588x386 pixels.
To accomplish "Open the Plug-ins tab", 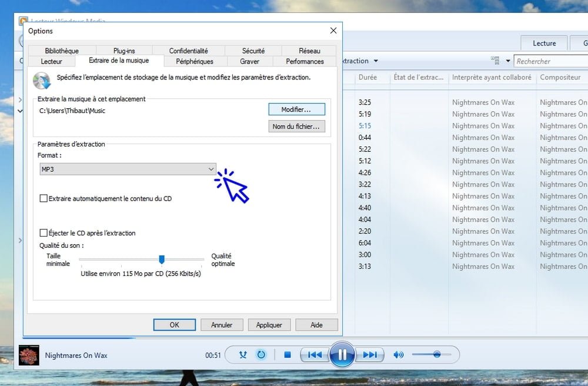I will pos(124,51).
